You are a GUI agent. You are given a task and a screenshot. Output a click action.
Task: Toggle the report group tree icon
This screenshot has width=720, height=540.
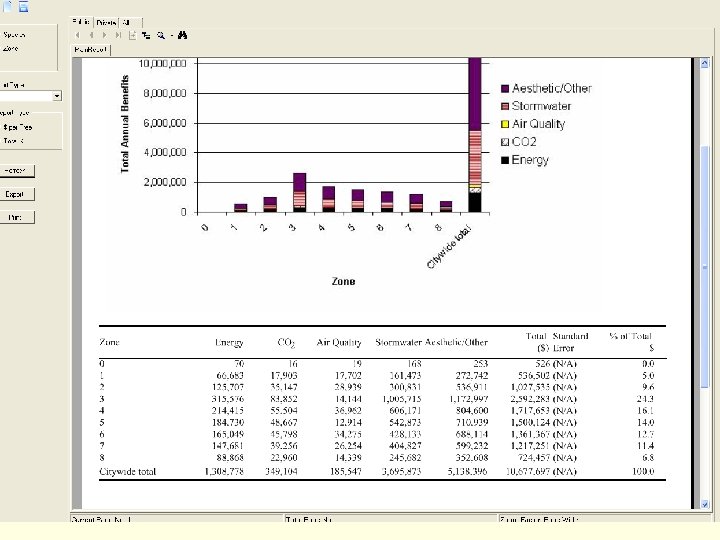coord(146,35)
